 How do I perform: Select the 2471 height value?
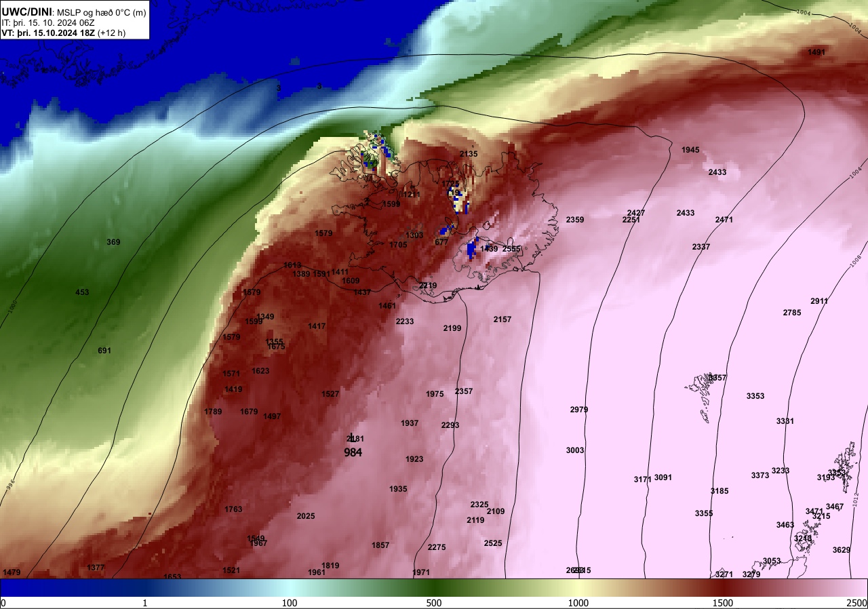[x=724, y=220]
